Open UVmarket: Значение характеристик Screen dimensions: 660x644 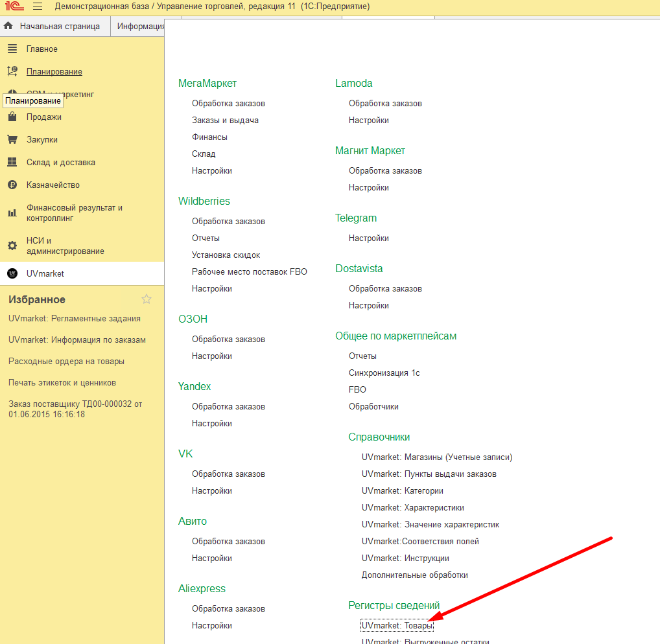tap(430, 524)
